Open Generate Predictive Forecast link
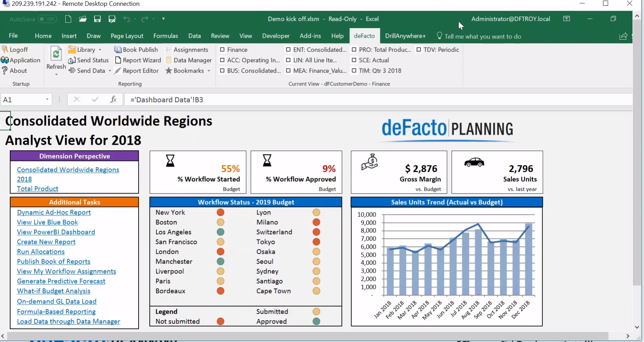This screenshot has height=342, width=644. coord(61,281)
